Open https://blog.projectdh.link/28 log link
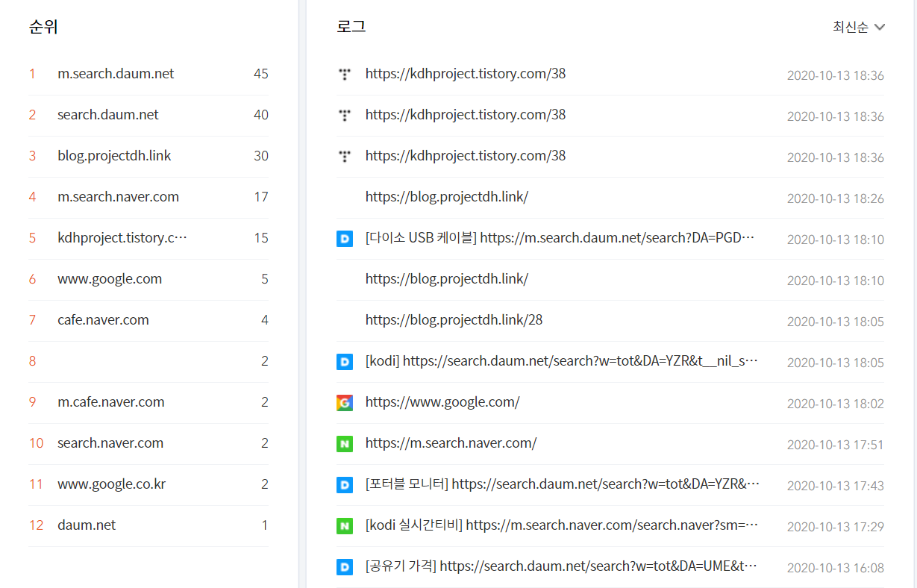The image size is (917, 588). pyautogui.click(x=454, y=320)
